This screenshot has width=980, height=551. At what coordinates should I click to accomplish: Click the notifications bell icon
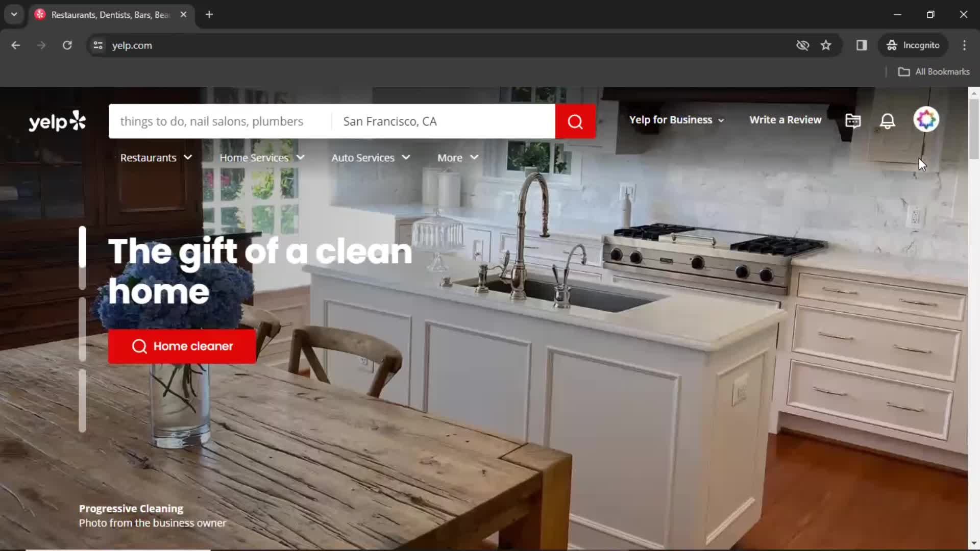887,120
